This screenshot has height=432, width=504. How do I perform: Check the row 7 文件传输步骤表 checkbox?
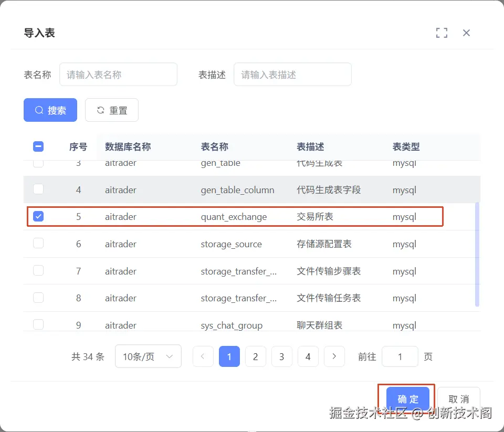pos(38,271)
